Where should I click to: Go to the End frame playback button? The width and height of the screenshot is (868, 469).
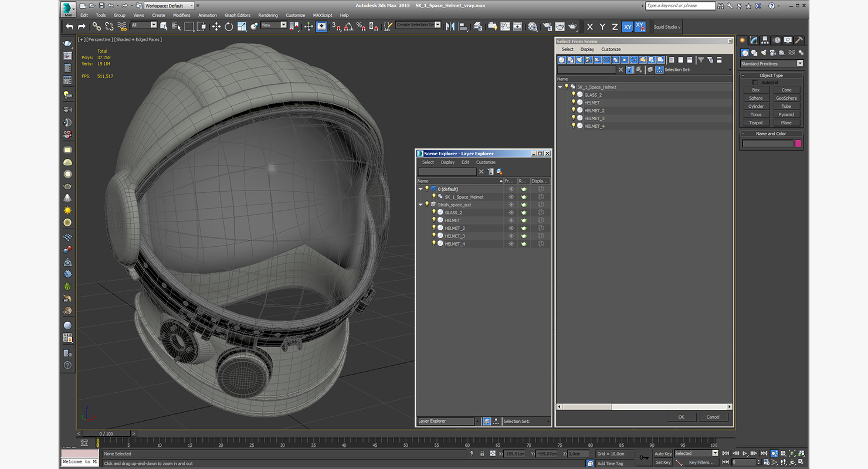pyautogui.click(x=764, y=454)
